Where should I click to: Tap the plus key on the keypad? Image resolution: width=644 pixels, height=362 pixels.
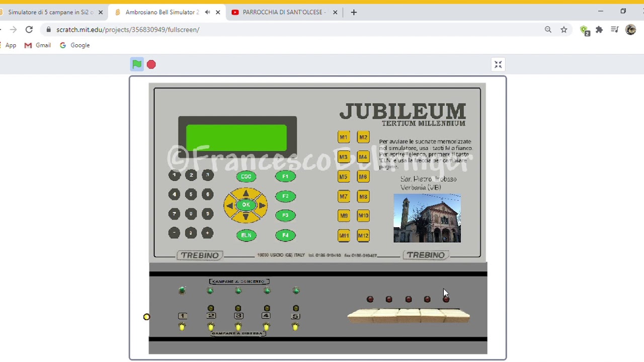(207, 233)
